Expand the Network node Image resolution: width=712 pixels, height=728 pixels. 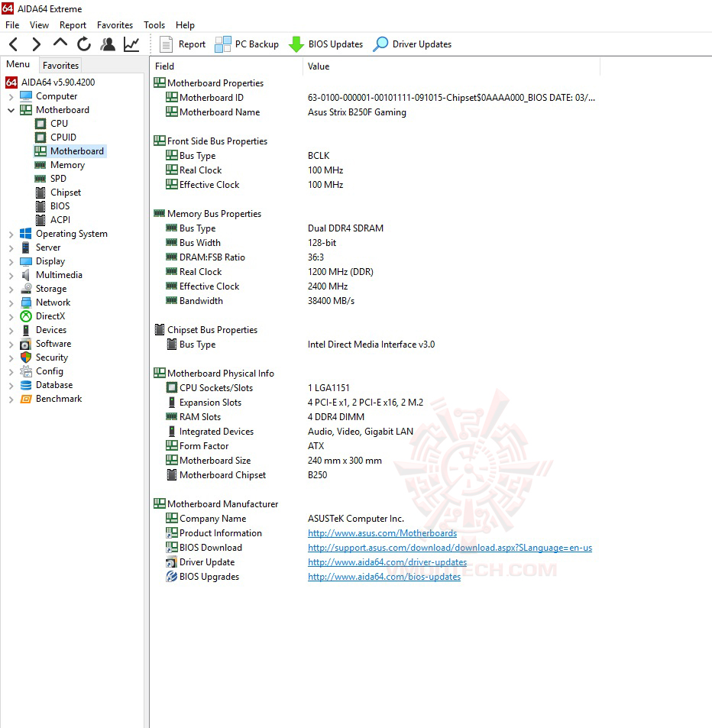point(11,303)
